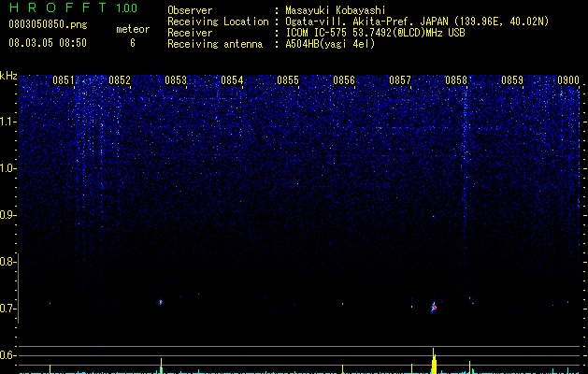Click the 0854 time marker label
This screenshot has height=374, width=588.
232,80
